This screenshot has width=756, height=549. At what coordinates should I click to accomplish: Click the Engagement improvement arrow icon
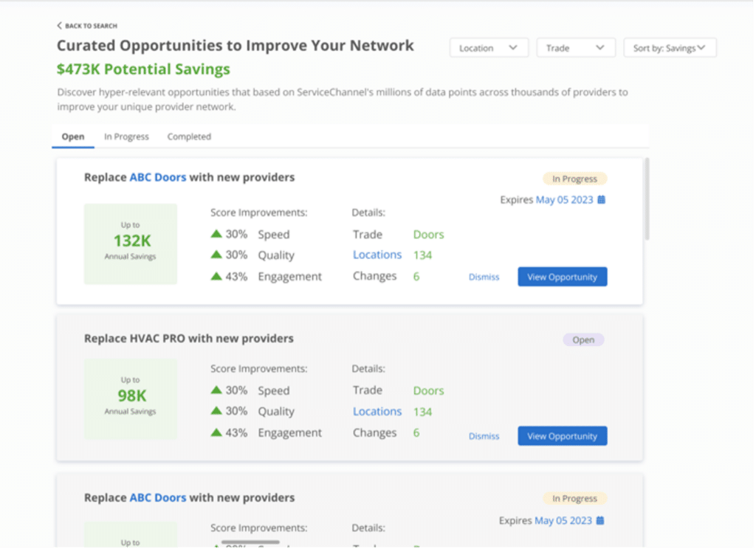point(216,276)
